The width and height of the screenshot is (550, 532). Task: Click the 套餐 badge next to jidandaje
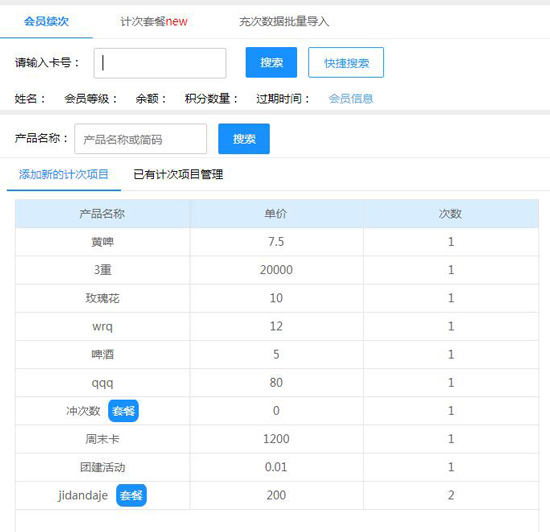(x=131, y=495)
